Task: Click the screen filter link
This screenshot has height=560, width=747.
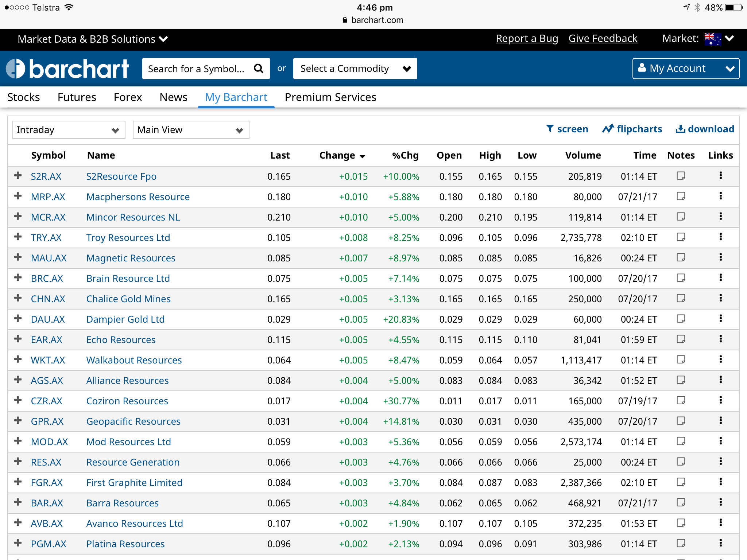Action: (x=567, y=129)
